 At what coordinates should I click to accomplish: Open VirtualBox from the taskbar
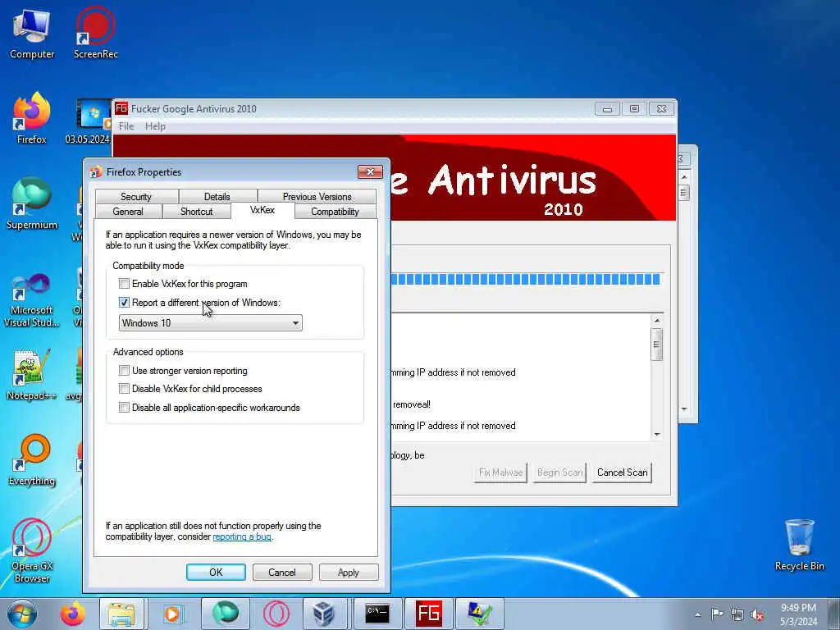coord(325,614)
